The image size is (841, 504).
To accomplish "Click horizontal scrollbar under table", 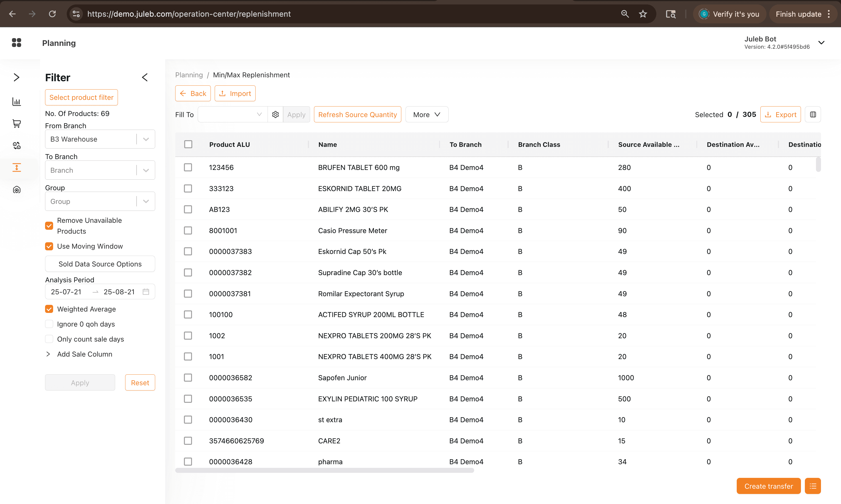I will coord(325,470).
